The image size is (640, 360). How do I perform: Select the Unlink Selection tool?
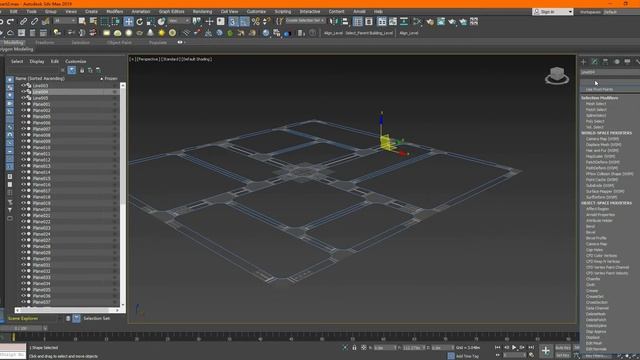coord(35,21)
